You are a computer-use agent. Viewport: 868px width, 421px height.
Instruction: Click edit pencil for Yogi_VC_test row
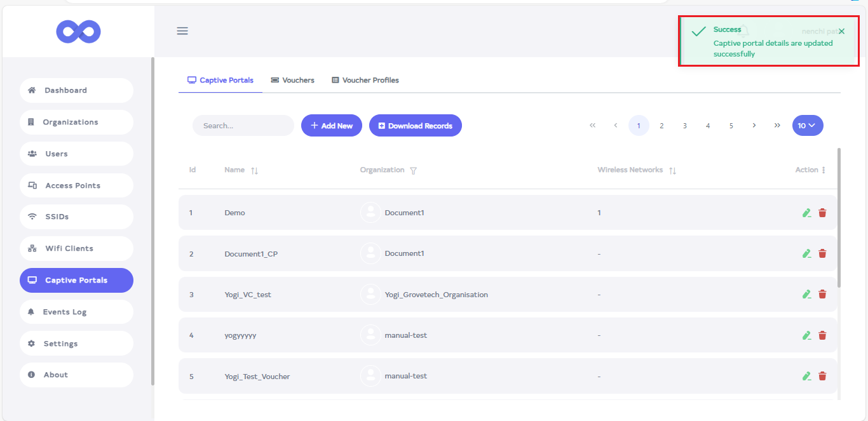pyautogui.click(x=806, y=294)
